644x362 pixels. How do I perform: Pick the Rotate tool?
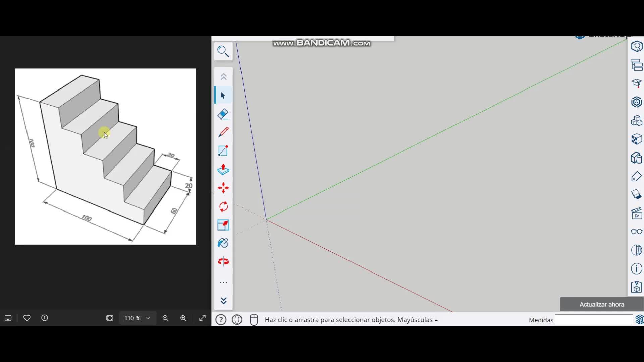pos(223,206)
